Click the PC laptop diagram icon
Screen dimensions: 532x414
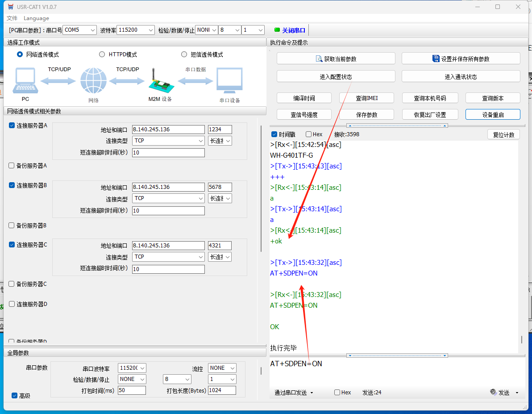pyautogui.click(x=25, y=80)
